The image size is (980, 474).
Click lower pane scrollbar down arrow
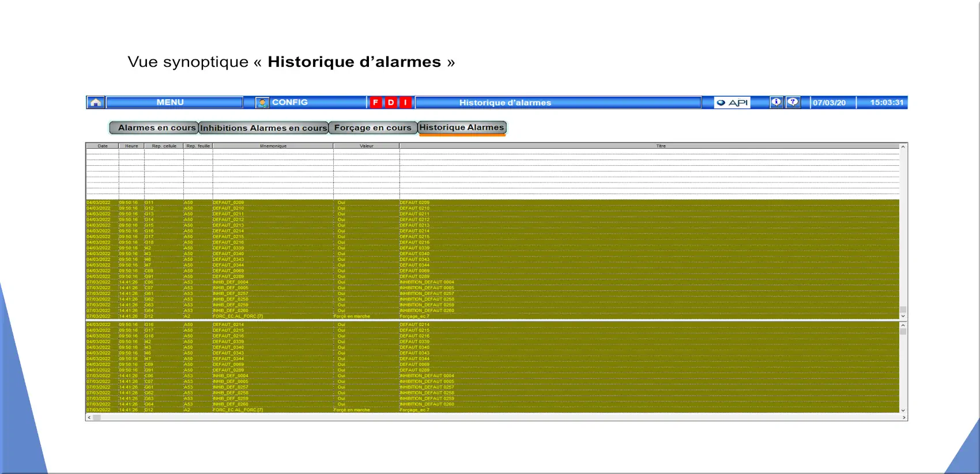coord(903,411)
